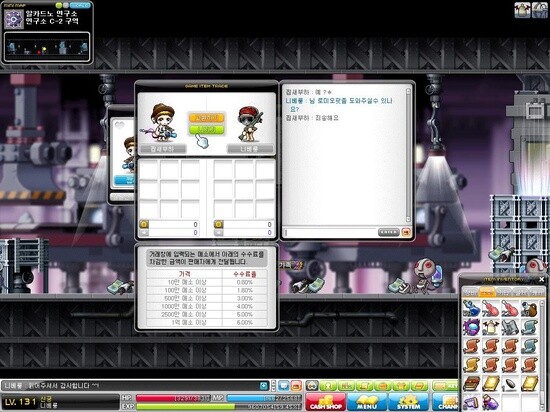Select the blue potion in inventory
Screen dimensions: 550x412
[471, 309]
